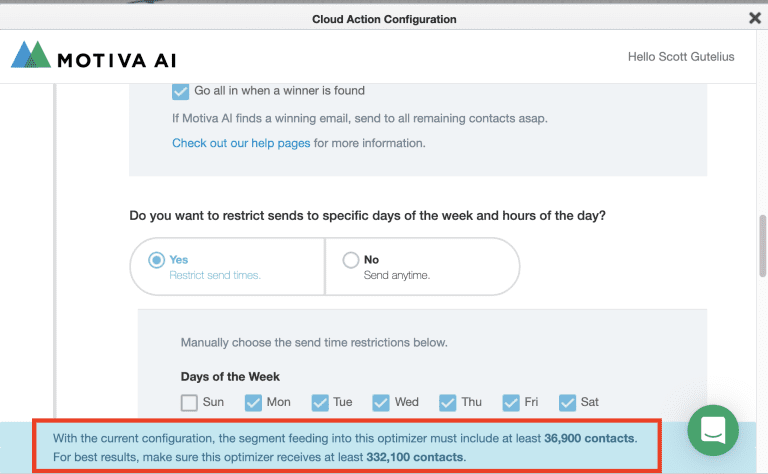Uncheck Go all in when winner found
This screenshot has height=474, width=768.
coord(181,91)
